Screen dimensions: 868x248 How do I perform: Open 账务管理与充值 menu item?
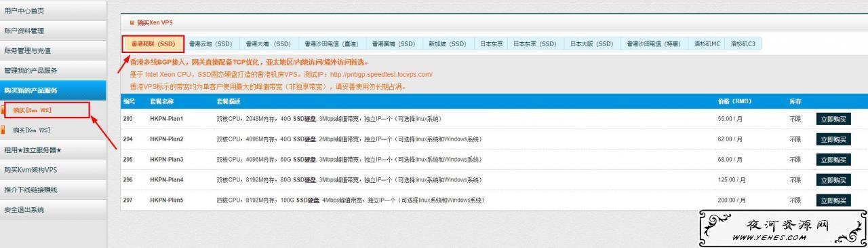pos(53,50)
